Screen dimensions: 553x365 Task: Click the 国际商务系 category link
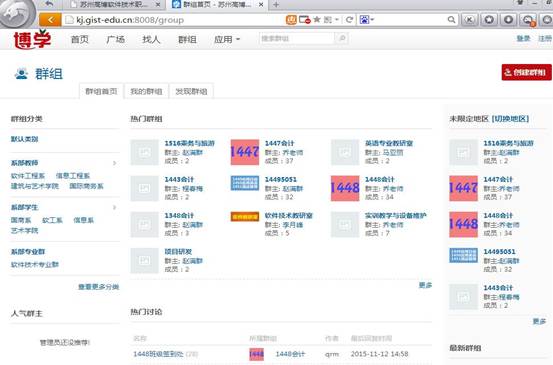click(x=86, y=186)
